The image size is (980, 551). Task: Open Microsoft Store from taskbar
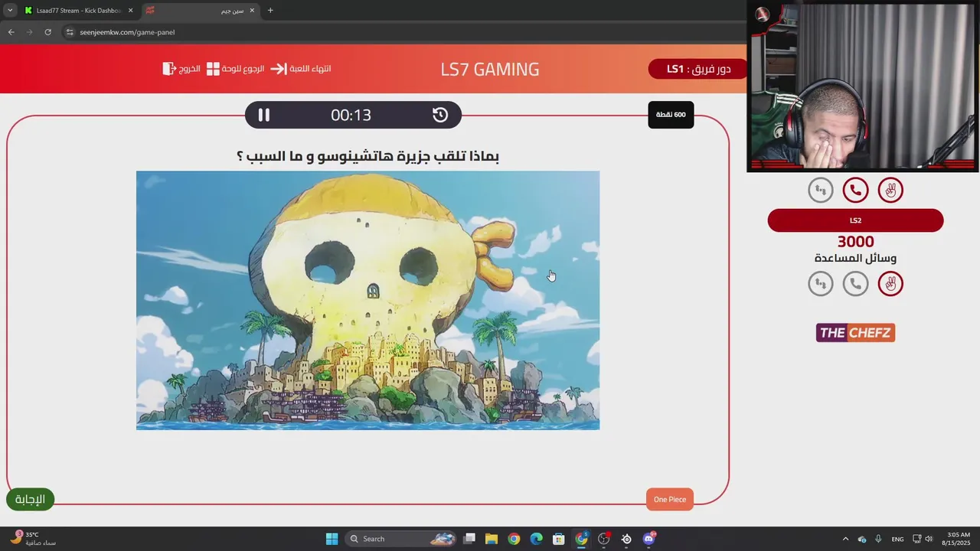tap(559, 539)
